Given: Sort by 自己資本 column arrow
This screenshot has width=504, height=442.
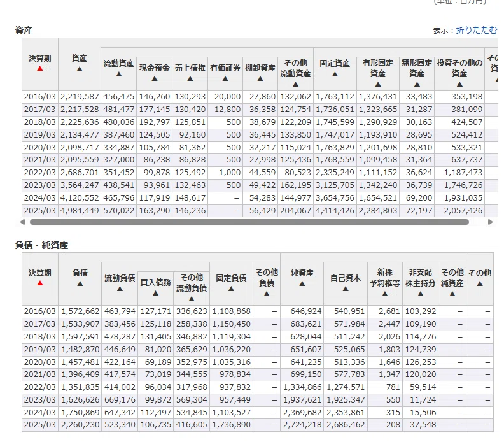Looking at the screenshot, I should click(x=346, y=289).
